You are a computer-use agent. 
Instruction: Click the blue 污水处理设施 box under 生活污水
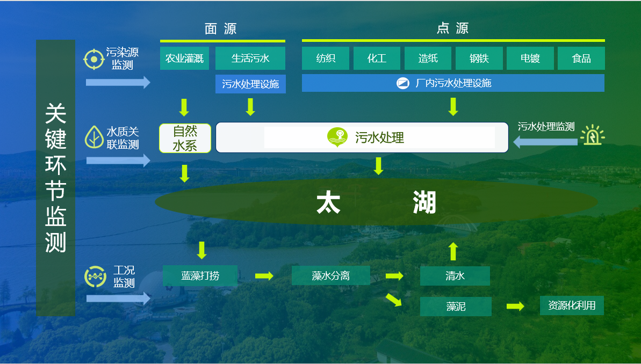[250, 84]
